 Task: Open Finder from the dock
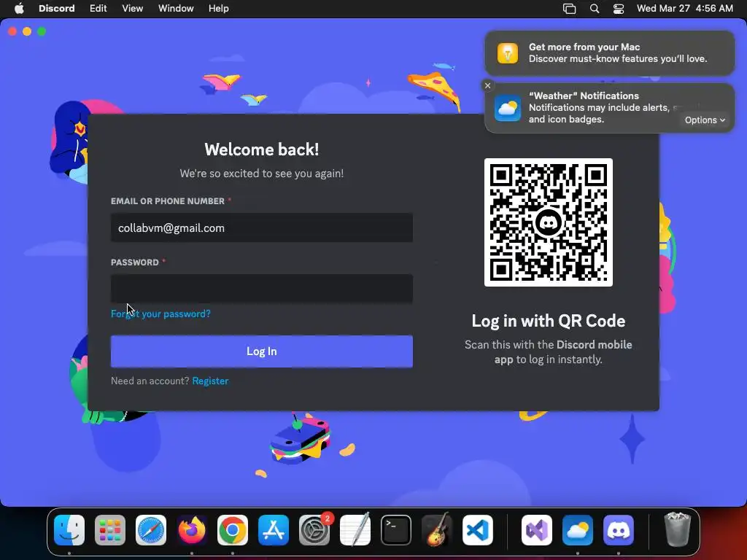pyautogui.click(x=69, y=530)
